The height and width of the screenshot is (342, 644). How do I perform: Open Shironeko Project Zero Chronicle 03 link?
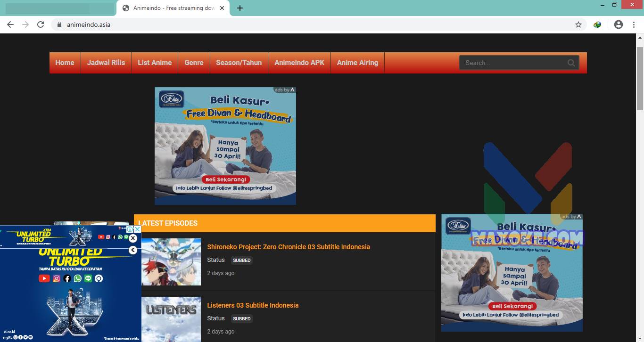289,247
